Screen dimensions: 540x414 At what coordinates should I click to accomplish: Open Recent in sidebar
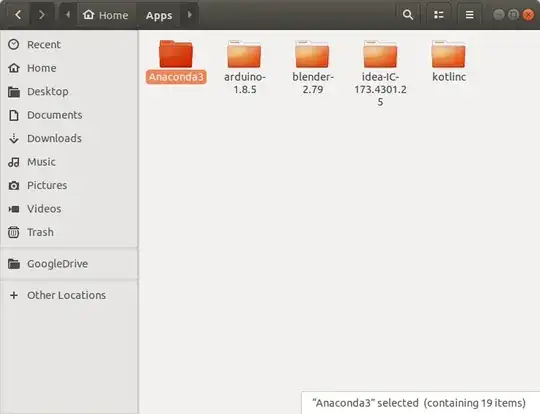[69, 44]
